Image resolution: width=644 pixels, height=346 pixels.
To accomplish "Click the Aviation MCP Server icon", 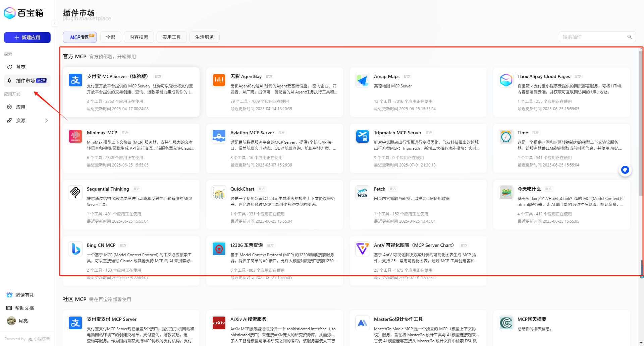I will pos(219,136).
